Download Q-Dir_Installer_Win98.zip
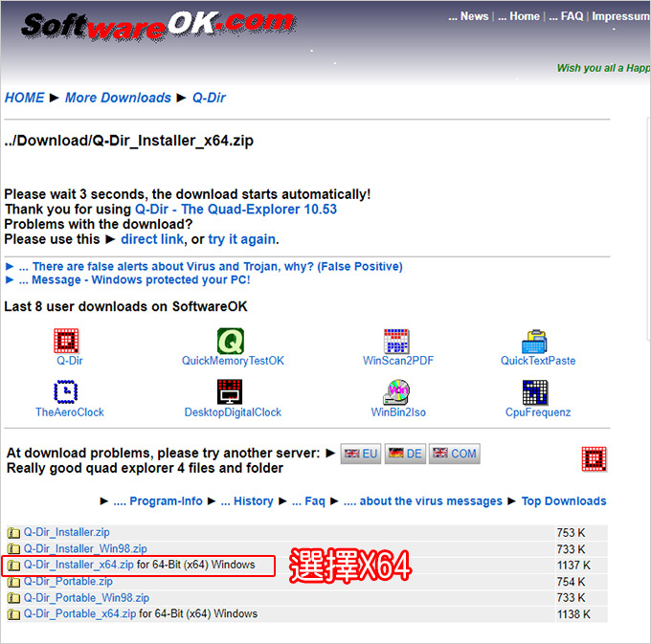651x644 pixels. (85, 549)
